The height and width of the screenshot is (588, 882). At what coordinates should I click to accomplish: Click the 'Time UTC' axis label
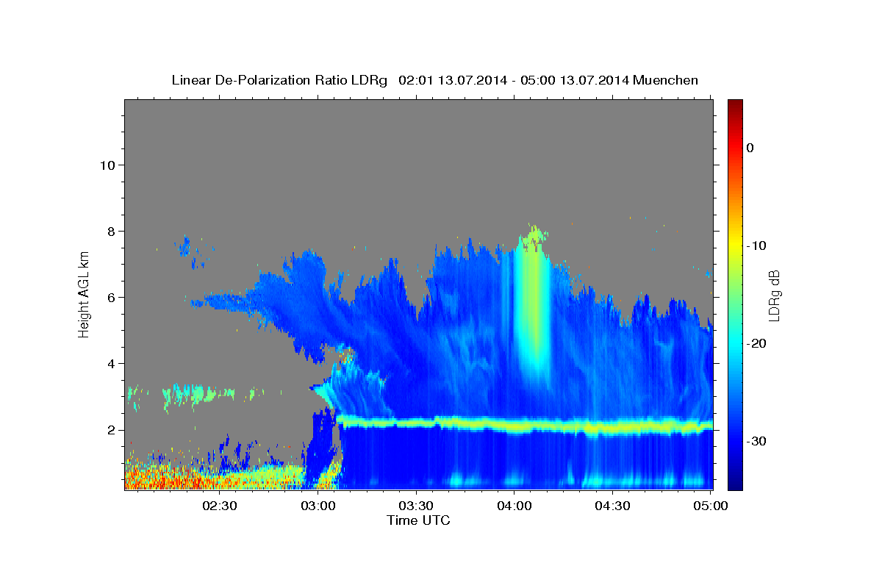pyautogui.click(x=418, y=520)
